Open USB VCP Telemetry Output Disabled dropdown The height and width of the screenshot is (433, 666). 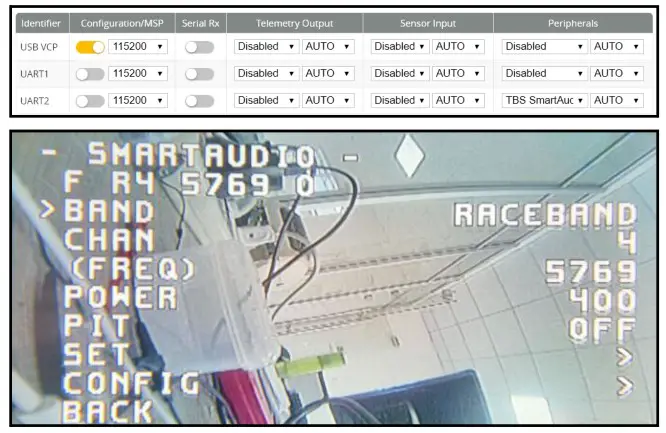pyautogui.click(x=266, y=46)
